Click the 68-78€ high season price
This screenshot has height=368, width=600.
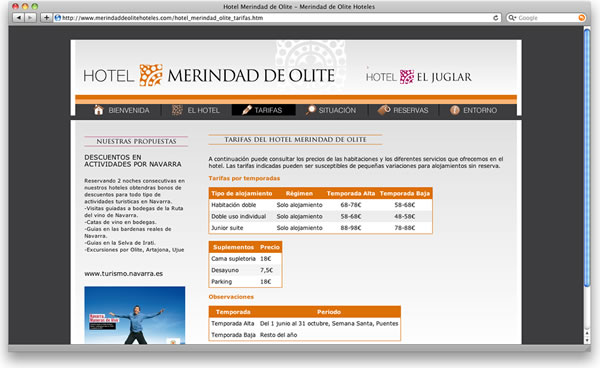click(x=351, y=205)
